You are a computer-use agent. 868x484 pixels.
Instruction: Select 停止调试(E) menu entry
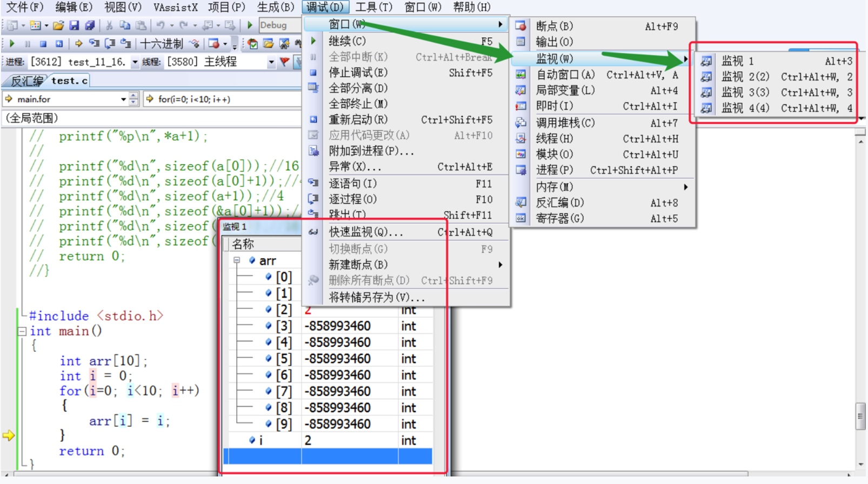tap(406, 72)
